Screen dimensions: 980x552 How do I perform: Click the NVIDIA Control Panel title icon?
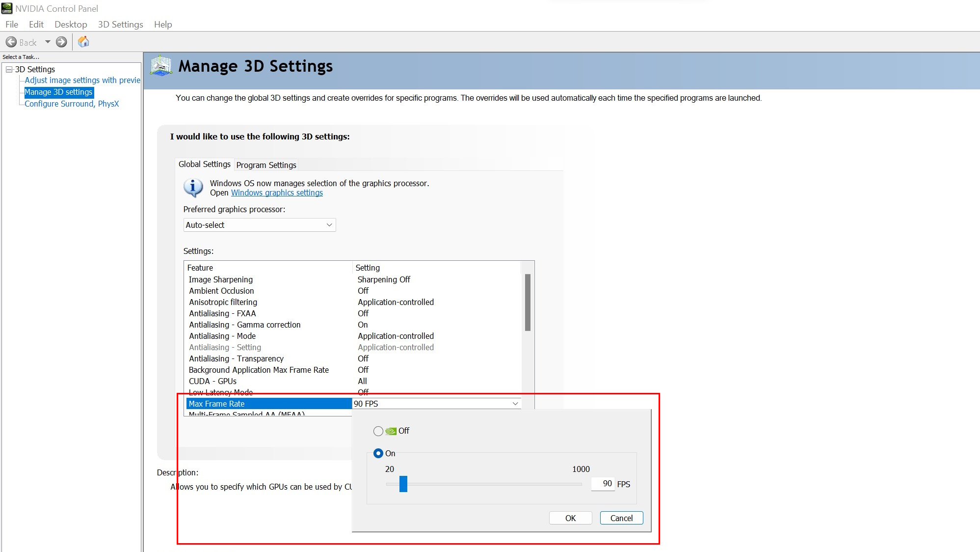click(7, 8)
